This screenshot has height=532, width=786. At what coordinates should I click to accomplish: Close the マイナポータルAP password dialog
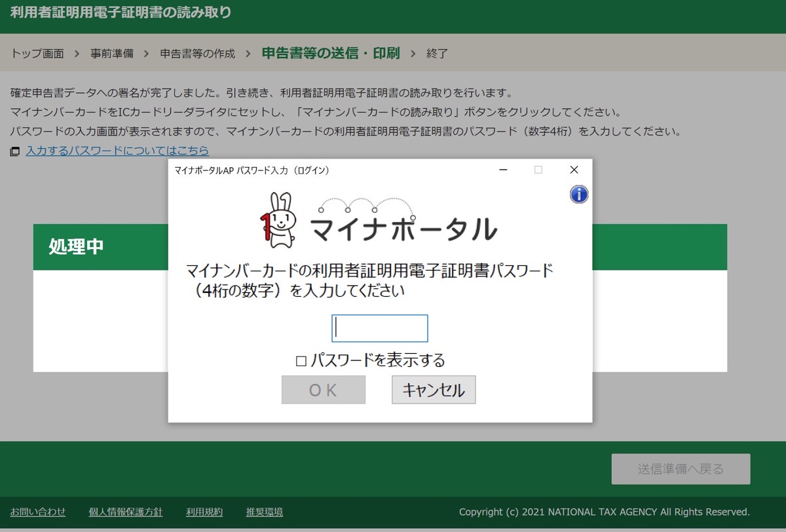tap(574, 170)
